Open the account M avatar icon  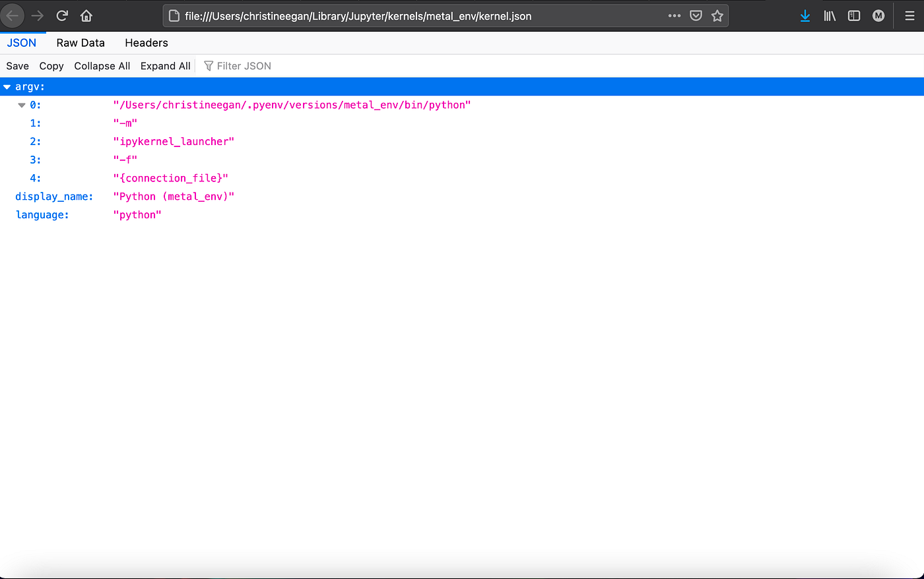878,16
